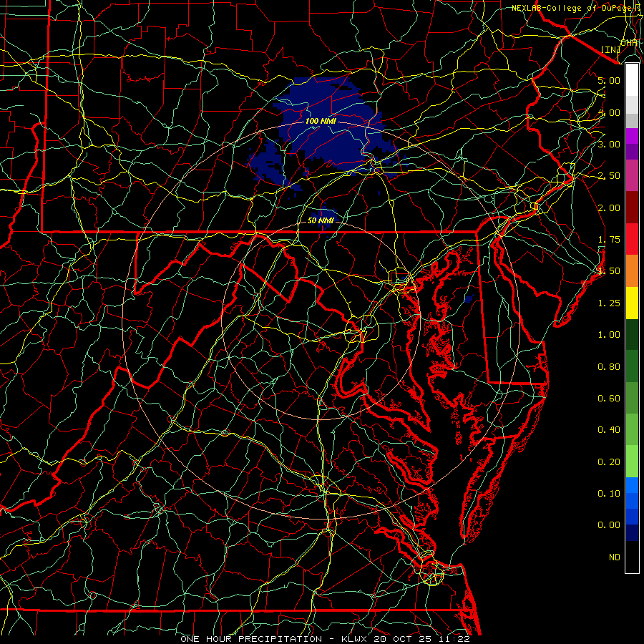This screenshot has height=644, width=644.
Task: Select the bright red 1.75 legend swatch
Action: tap(632, 239)
